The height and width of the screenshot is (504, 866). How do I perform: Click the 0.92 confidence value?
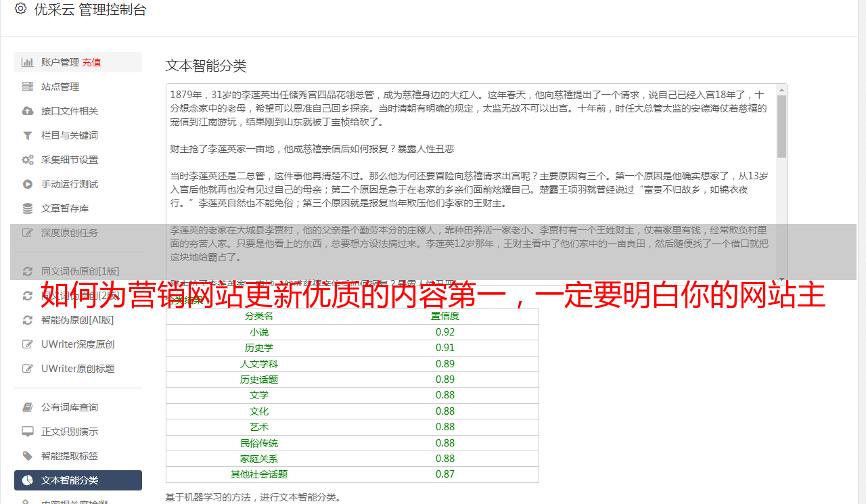click(x=445, y=332)
